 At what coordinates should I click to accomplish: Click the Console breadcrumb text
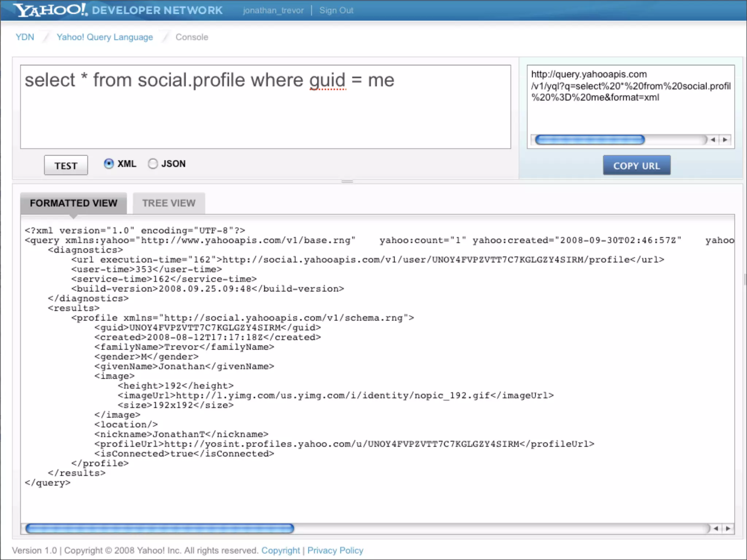192,37
